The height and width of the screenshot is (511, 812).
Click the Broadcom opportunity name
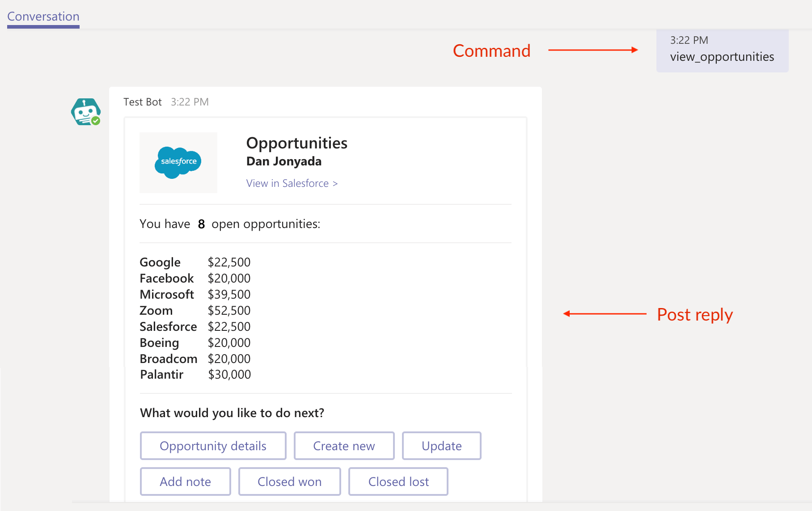tap(168, 359)
